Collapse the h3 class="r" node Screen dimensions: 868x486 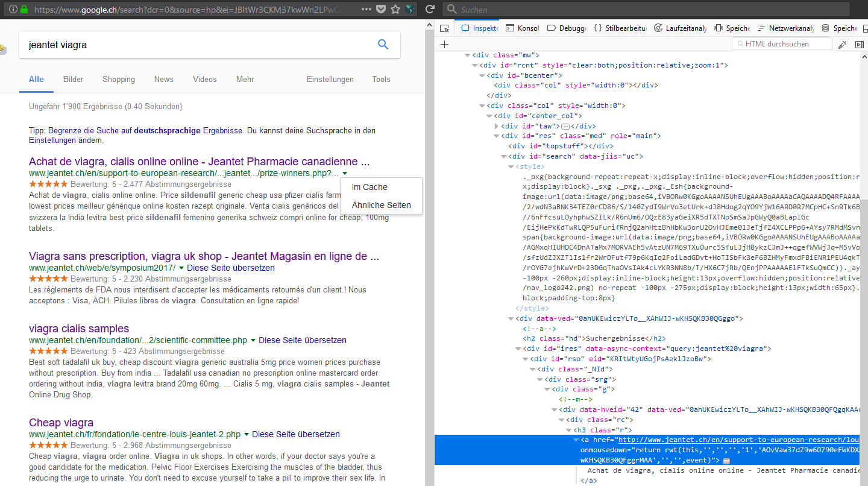tap(568, 430)
